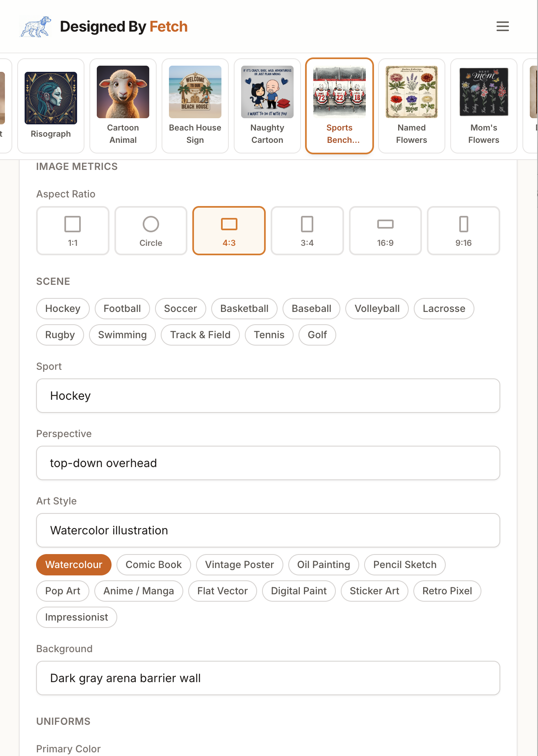538x756 pixels.
Task: Set aspect ratio to 1:1 square
Action: coord(73,231)
